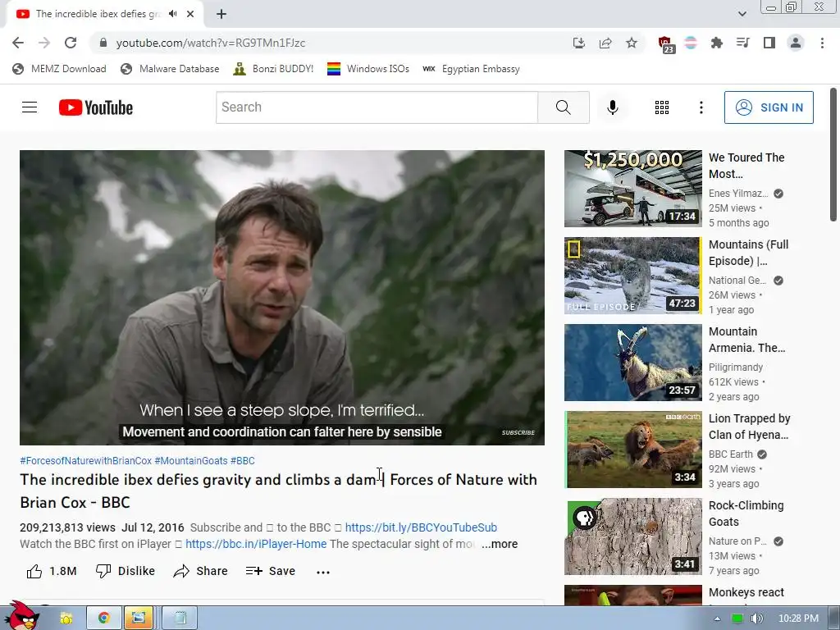Click the share page icon in address bar
Viewport: 840px width, 630px height.
[605, 43]
